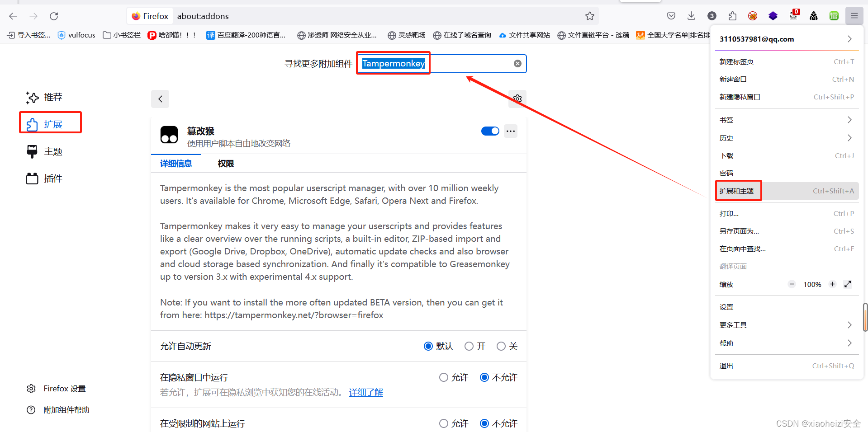Click the address bar showing about:addons
The width and height of the screenshot is (868, 432).
point(362,16)
